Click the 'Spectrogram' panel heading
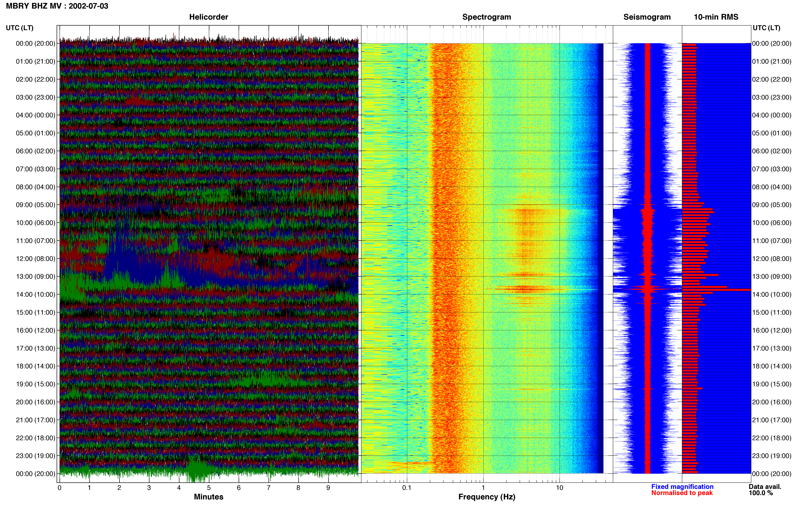This screenshot has height=508, width=812. pos(487,17)
